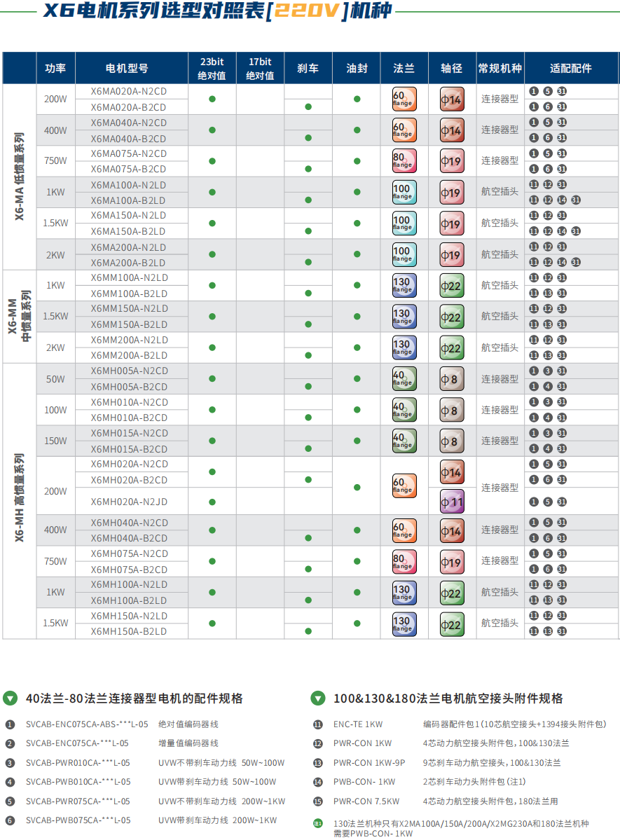Expand the 100&130&180法兰电机航空接头附件规格 section arrow
The image size is (620, 840).
[x=318, y=698]
